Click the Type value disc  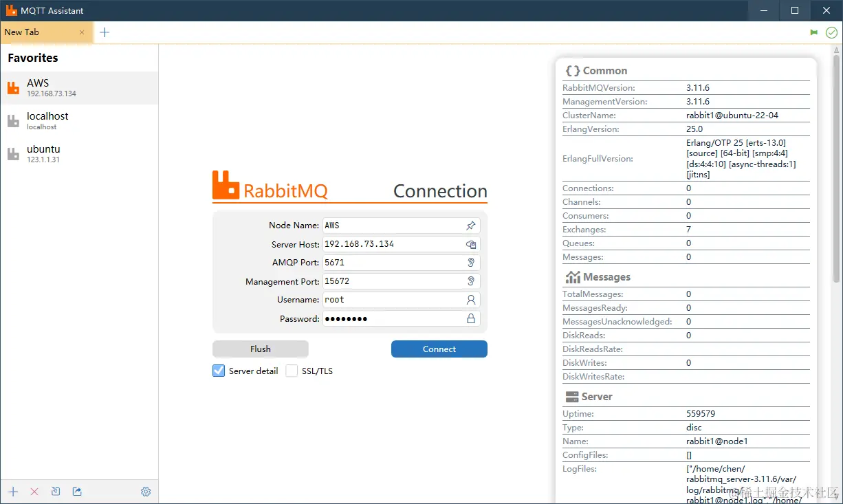(694, 428)
